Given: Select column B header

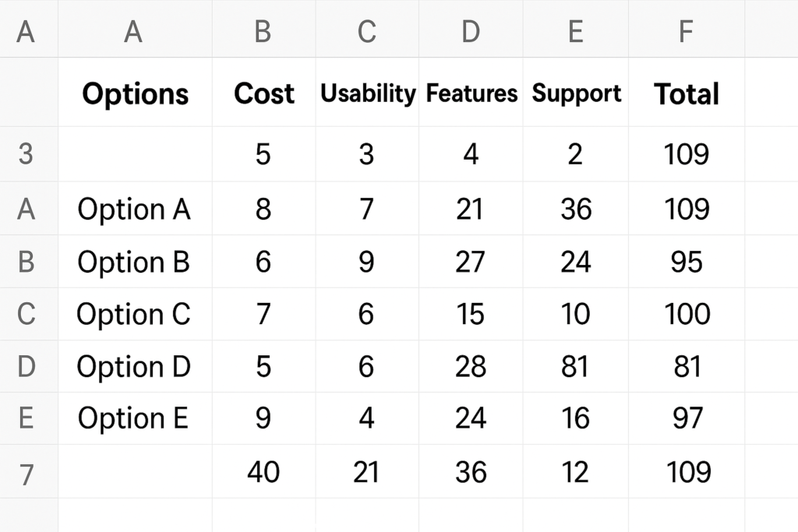Looking at the screenshot, I should (263, 29).
